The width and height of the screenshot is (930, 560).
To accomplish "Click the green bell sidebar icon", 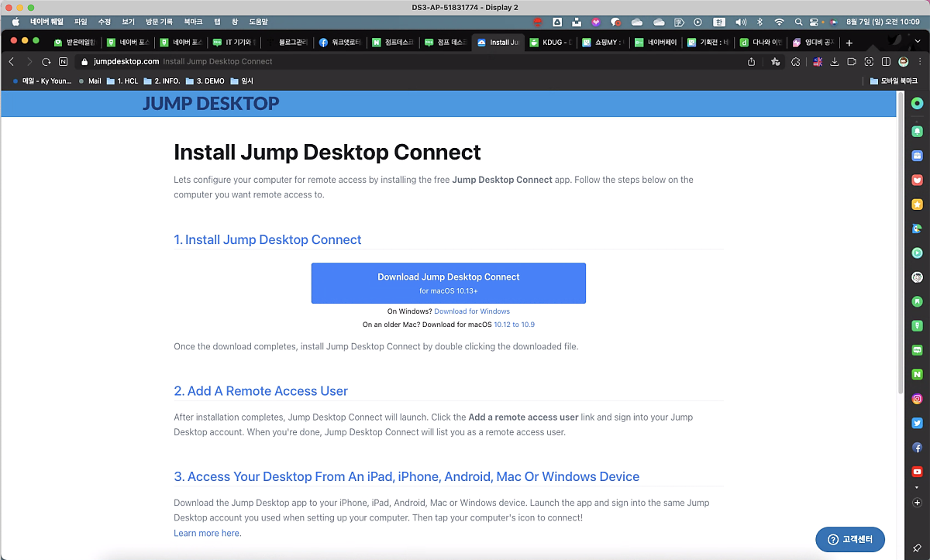I will [917, 132].
